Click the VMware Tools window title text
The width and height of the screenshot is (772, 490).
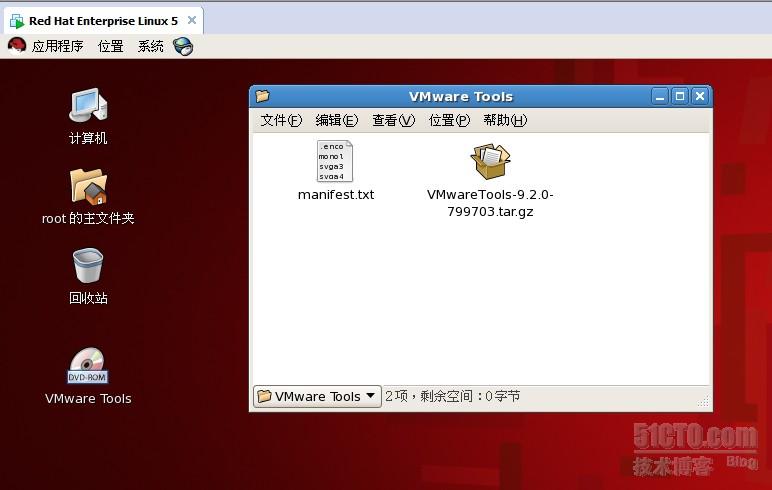pyautogui.click(x=461, y=97)
